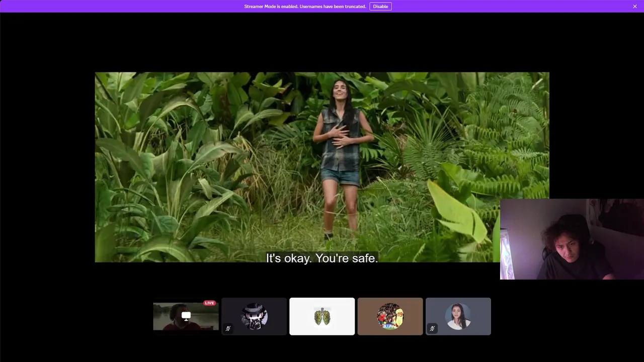The width and height of the screenshot is (644, 362).
Task: Dismiss the Streamer Mode notification banner
Action: click(635, 7)
